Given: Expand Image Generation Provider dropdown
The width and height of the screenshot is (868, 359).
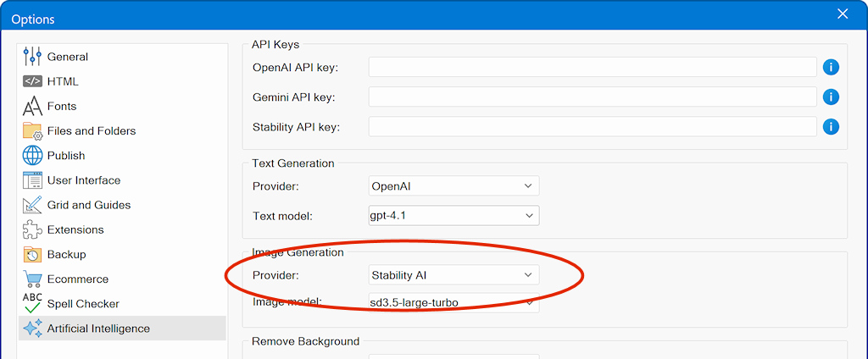Looking at the screenshot, I should [x=453, y=275].
